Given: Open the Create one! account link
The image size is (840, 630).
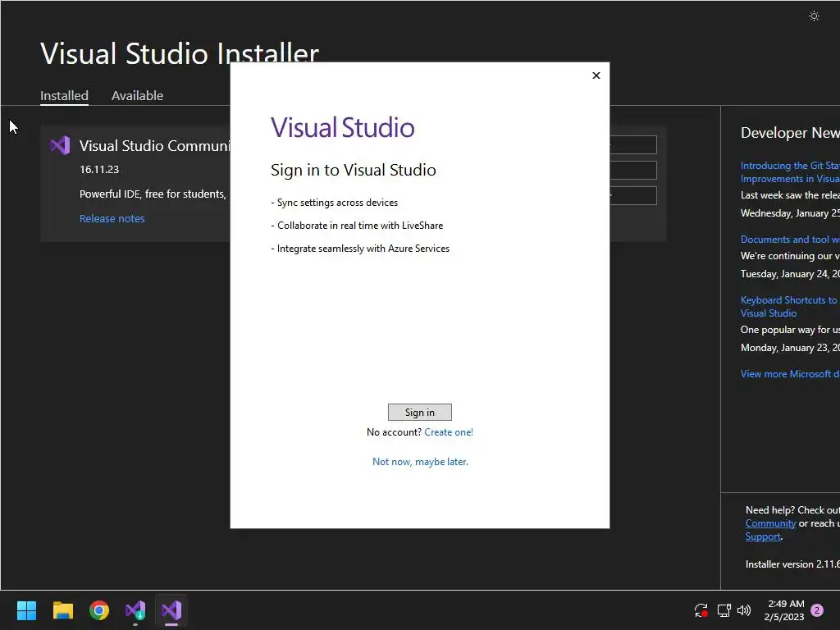Looking at the screenshot, I should coord(449,431).
